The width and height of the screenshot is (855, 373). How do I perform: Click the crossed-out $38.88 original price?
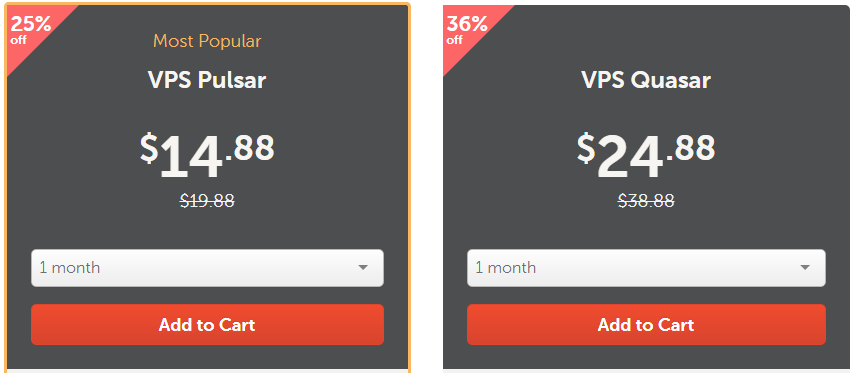(646, 201)
